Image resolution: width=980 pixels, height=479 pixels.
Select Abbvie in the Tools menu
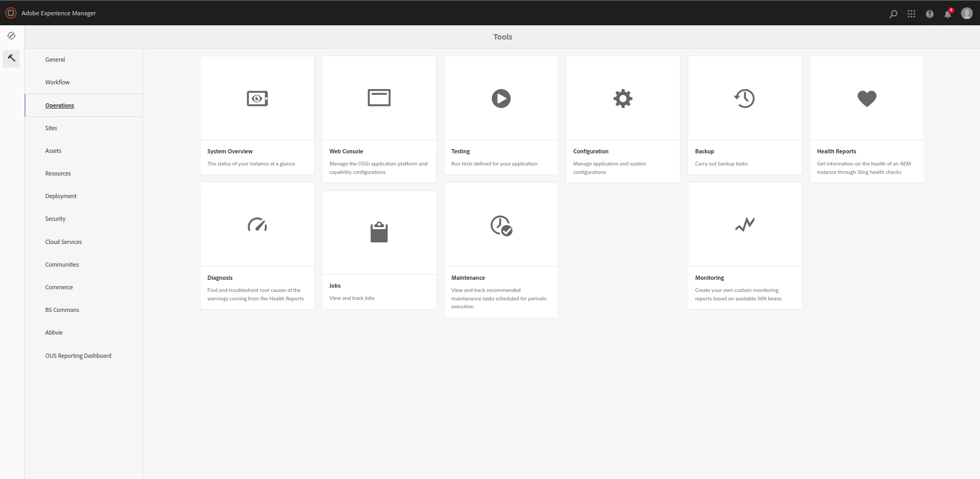54,333
